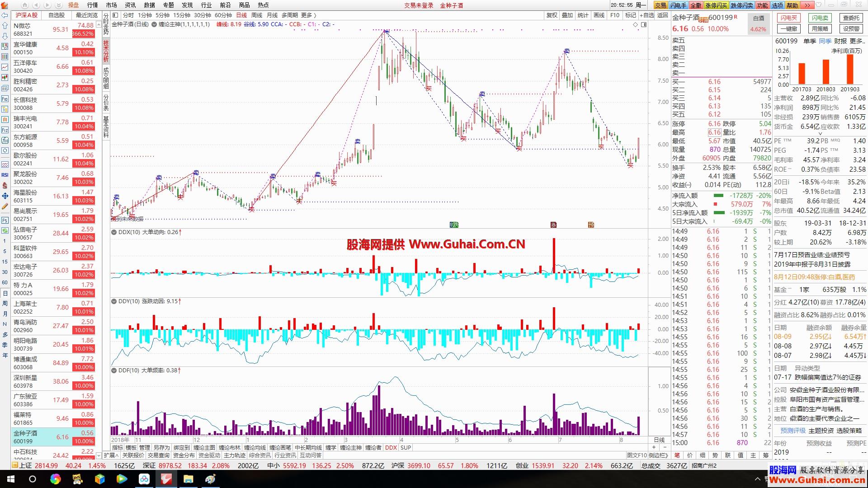The width and height of the screenshot is (868, 488).
Task: Switch chart to 60分钟 period
Action: tap(223, 15)
